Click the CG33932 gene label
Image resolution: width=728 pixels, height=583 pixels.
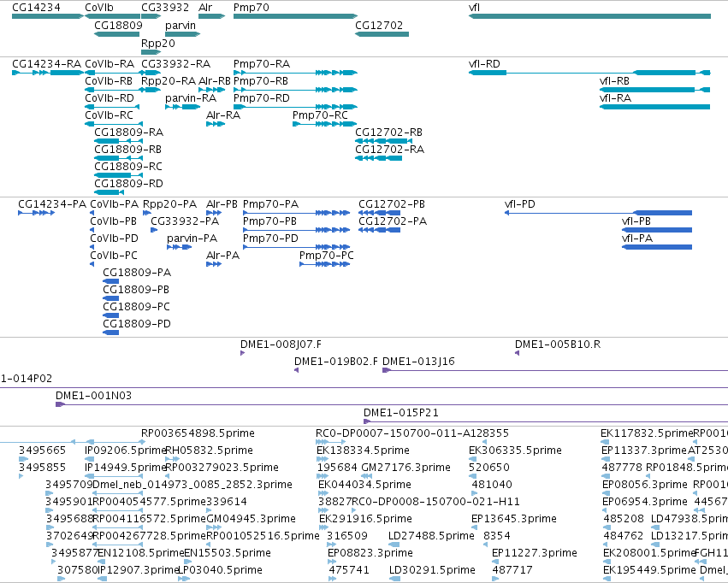coord(165,8)
